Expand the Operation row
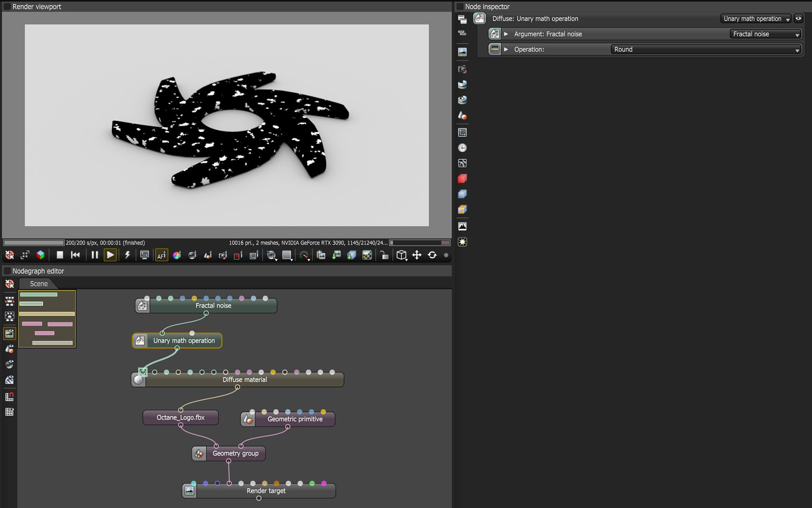Screen dimensions: 812x508 (x=506, y=49)
